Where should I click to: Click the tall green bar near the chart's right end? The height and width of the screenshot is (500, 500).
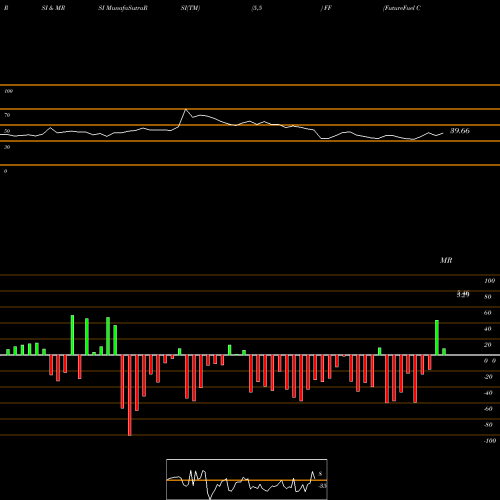pos(437,337)
